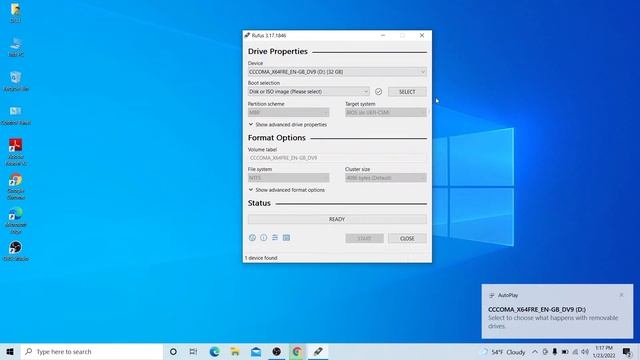Open notification center icon
The width and height of the screenshot is (640, 360).
tap(627, 351)
